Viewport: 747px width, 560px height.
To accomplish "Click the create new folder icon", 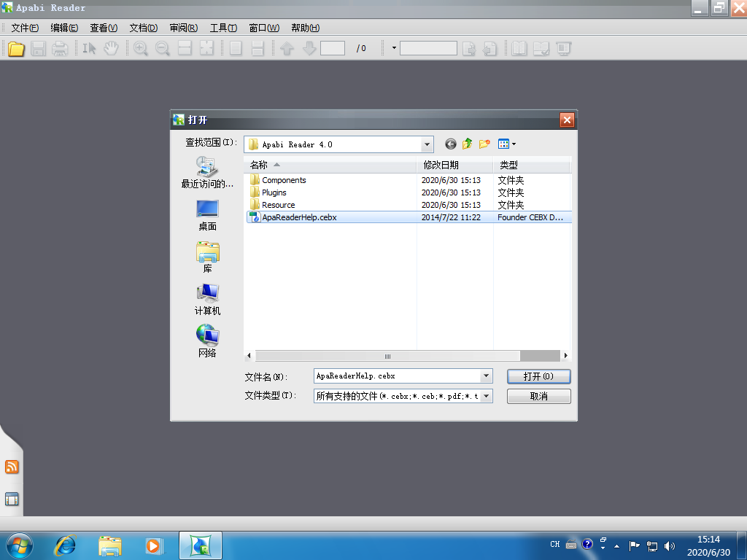I will tap(484, 144).
